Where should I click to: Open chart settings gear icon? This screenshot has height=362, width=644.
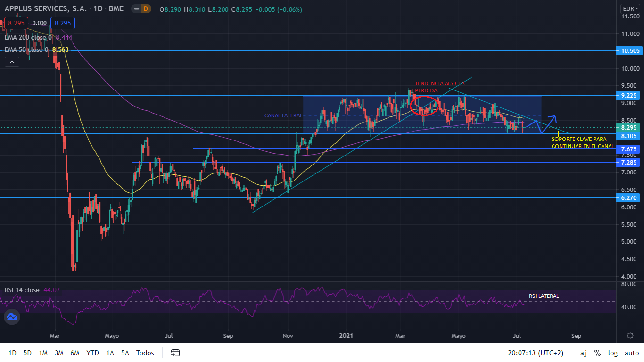click(630, 336)
